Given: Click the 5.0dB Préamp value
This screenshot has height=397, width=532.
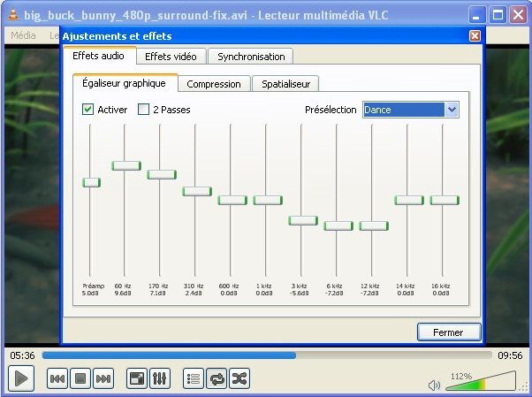Looking at the screenshot, I should tap(90, 293).
